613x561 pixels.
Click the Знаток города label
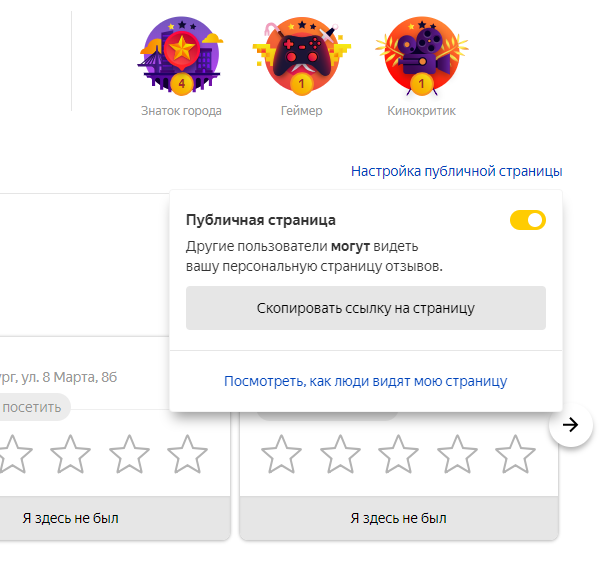point(181,111)
